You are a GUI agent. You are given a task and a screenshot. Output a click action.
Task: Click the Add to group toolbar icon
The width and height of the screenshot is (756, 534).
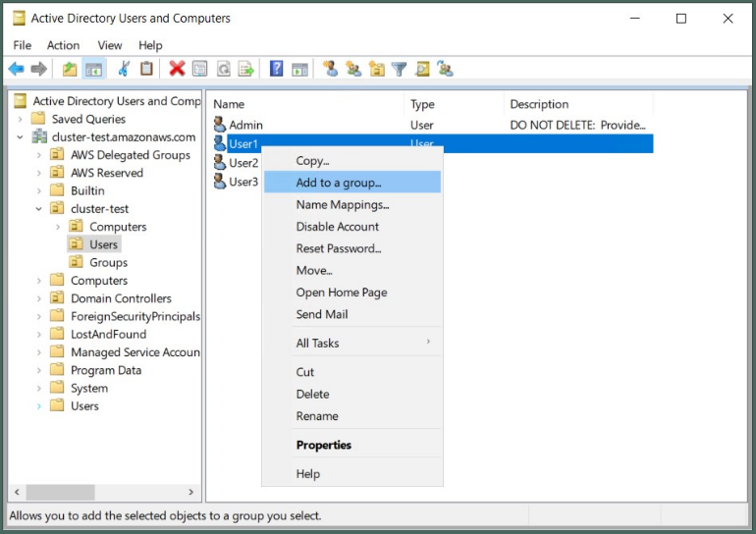[445, 69]
